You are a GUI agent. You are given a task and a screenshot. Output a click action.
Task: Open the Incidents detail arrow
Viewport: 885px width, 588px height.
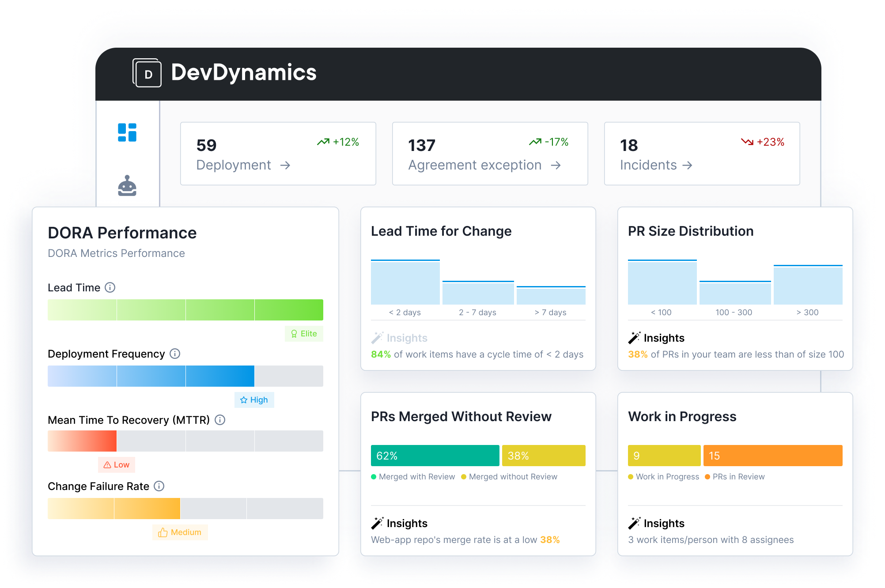click(688, 166)
